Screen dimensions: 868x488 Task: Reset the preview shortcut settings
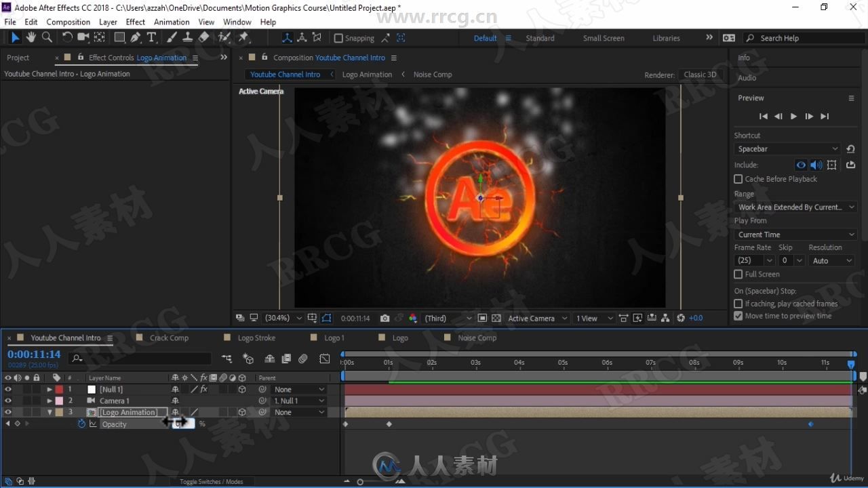(850, 148)
